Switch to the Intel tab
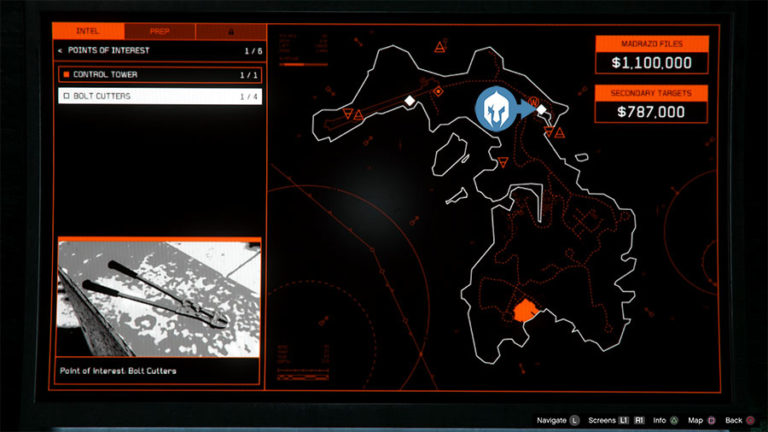This screenshot has width=768, height=432. click(x=88, y=32)
